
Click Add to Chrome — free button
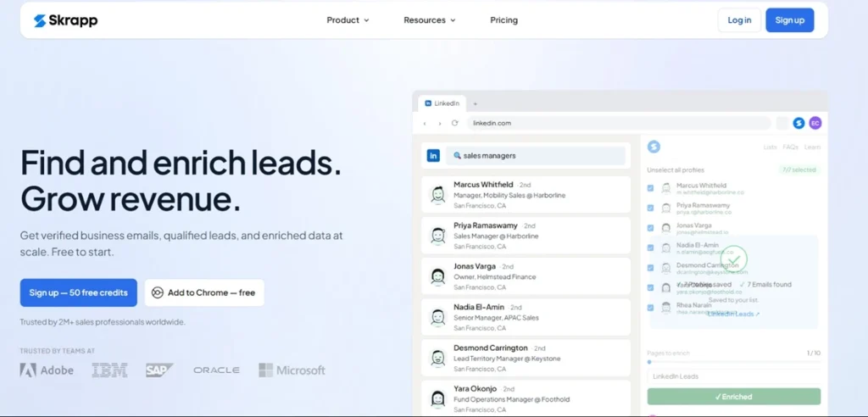point(204,292)
